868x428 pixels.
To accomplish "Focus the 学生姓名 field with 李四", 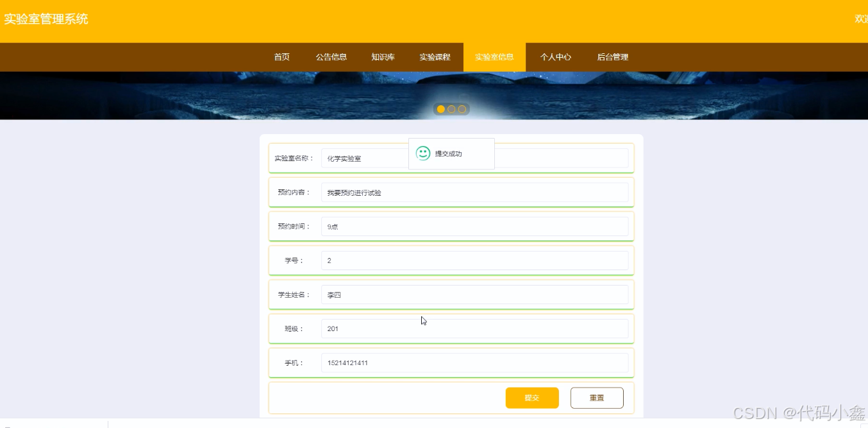I will pyautogui.click(x=474, y=295).
